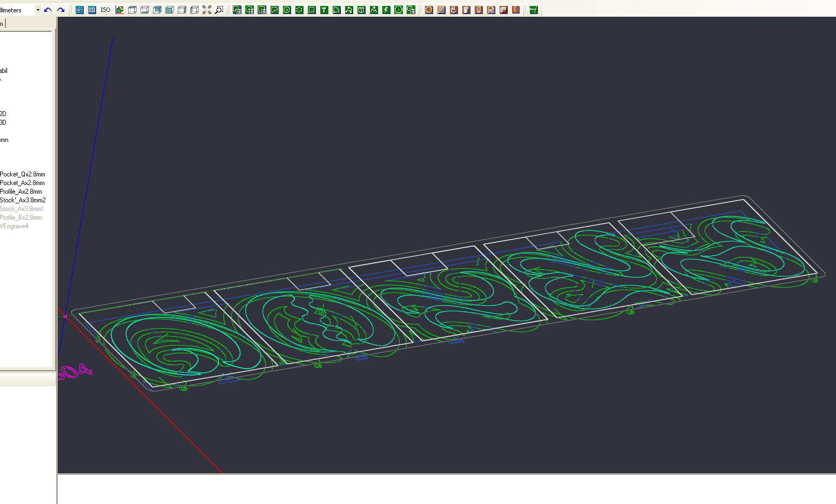Click the Drill operation circle icon
Viewport: 836px width, 504px height.
point(287,10)
